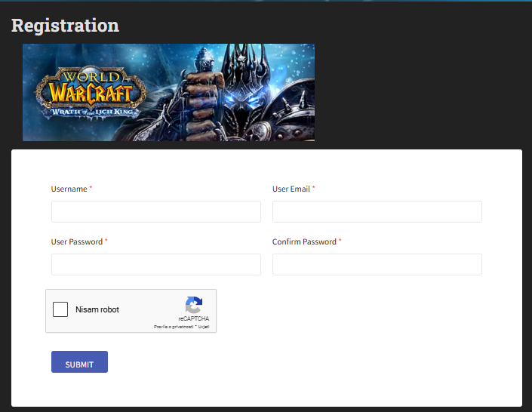Click the 'Nisam robot' label text
This screenshot has height=412, width=532.
[97, 310]
